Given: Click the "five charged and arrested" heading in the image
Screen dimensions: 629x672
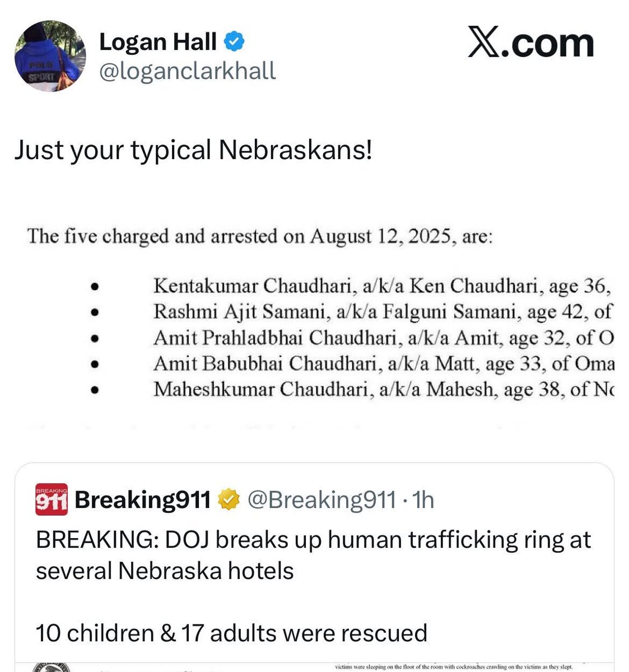Looking at the screenshot, I should 260,236.
